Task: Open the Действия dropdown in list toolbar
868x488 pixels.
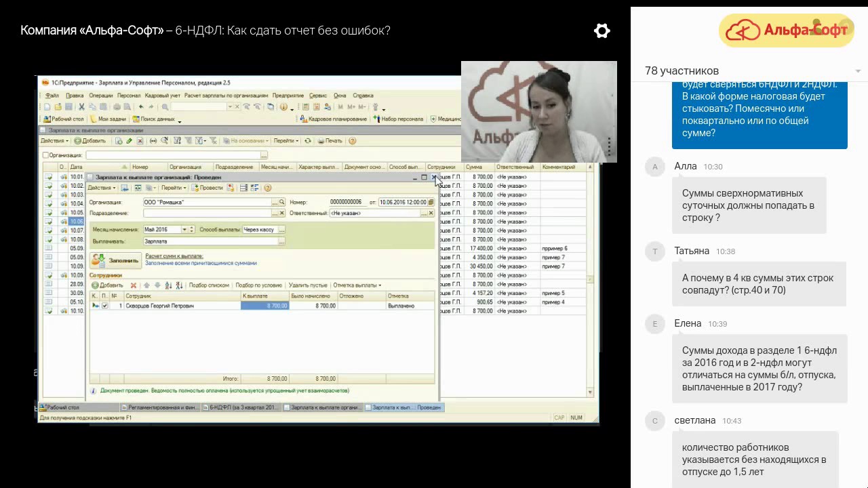Action: 55,141
